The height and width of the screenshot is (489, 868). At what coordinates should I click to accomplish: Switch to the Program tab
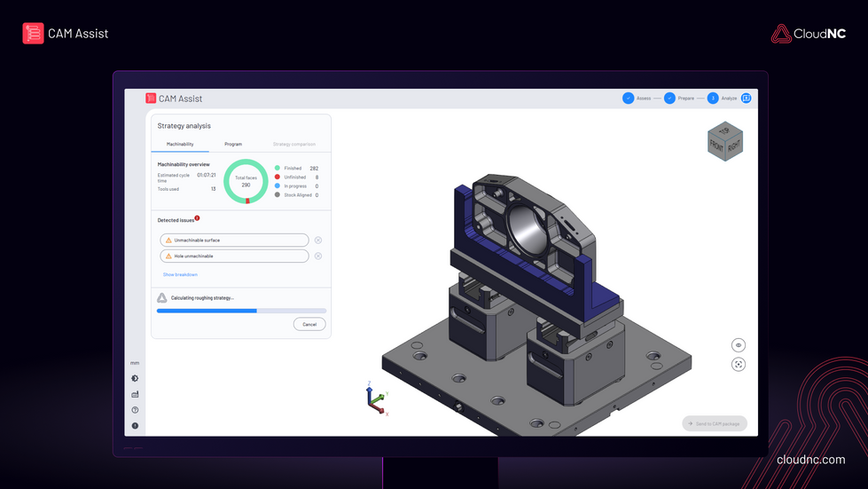[x=233, y=144]
